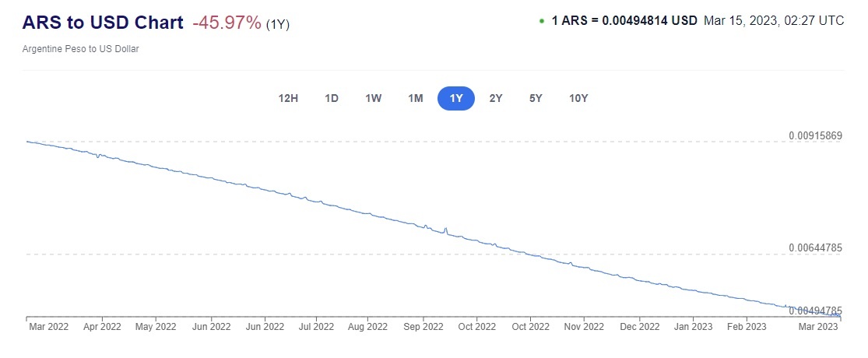
Task: Click the Argentine Peso to US Dollar subtitle
Action: (81, 49)
